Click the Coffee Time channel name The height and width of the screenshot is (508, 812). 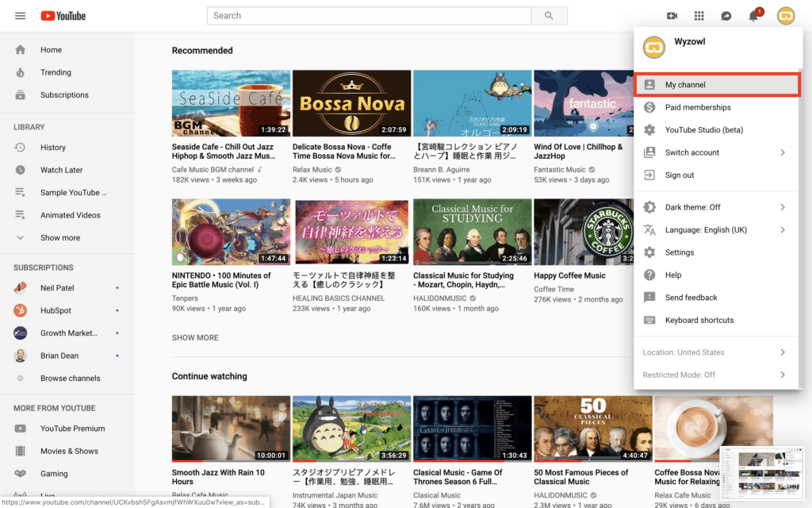coord(553,289)
